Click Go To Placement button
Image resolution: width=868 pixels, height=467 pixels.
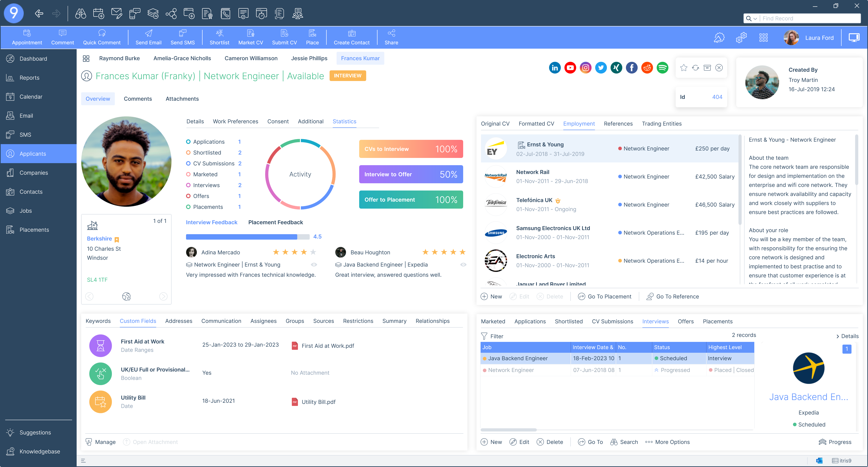tap(604, 296)
